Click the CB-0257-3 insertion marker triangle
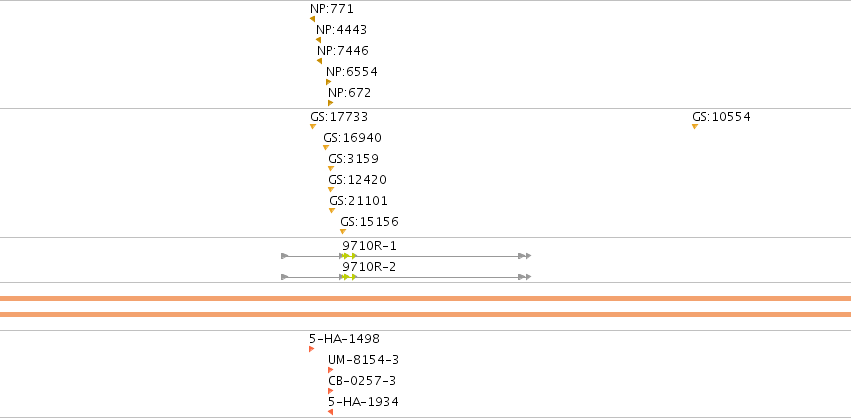The height and width of the screenshot is (418, 851). click(x=331, y=391)
